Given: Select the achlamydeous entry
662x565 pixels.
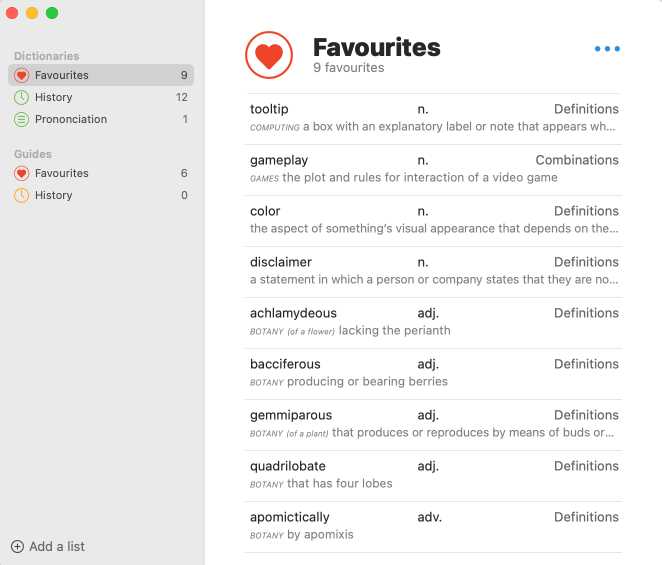Looking at the screenshot, I should pos(433,322).
